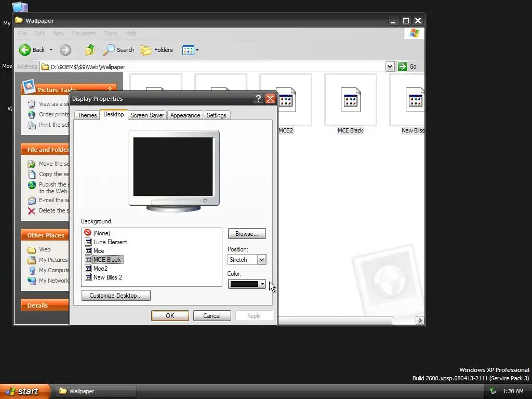Open the File menu
This screenshot has width=532, height=399.
(22, 33)
